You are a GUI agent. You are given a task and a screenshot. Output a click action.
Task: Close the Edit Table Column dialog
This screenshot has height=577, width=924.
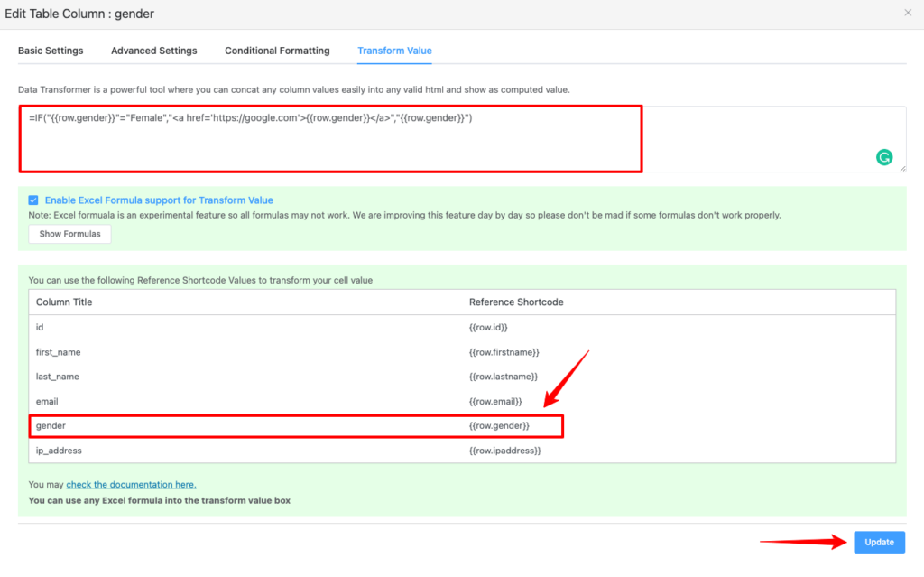pos(908,13)
